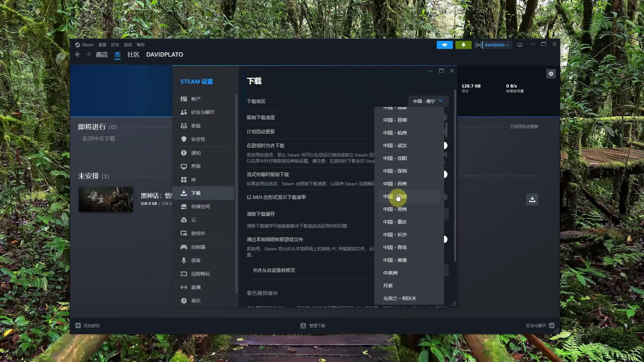Open the family (家庭) settings icon
The width and height of the screenshot is (644, 362).
coord(184,126)
